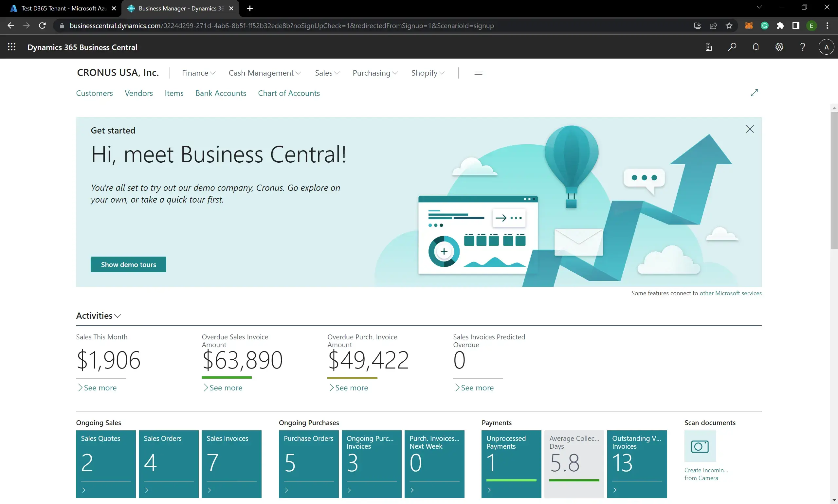This screenshot has width=838, height=504.
Task: Open Purch. Invoices Next Week tile
Action: coord(434,464)
